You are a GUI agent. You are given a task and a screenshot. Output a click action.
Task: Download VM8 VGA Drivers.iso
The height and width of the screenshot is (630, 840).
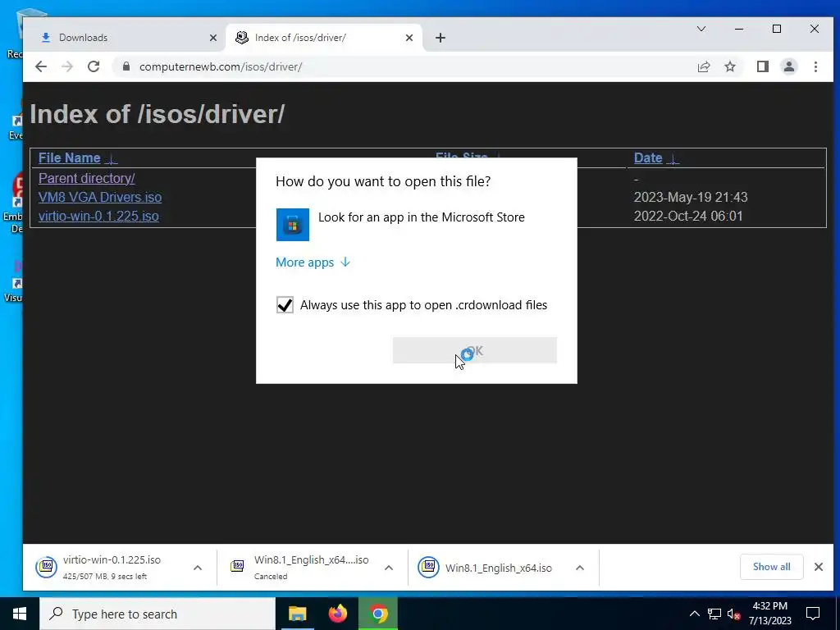click(x=100, y=197)
